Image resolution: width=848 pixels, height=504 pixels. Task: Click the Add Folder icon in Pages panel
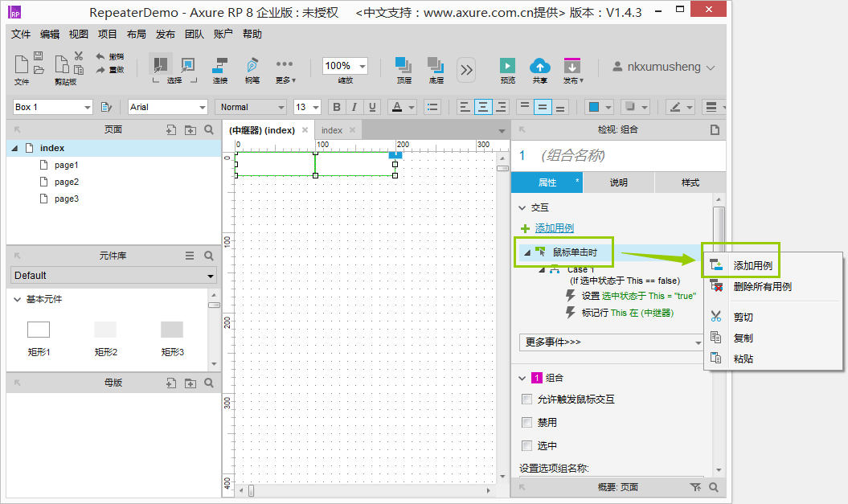(190, 129)
